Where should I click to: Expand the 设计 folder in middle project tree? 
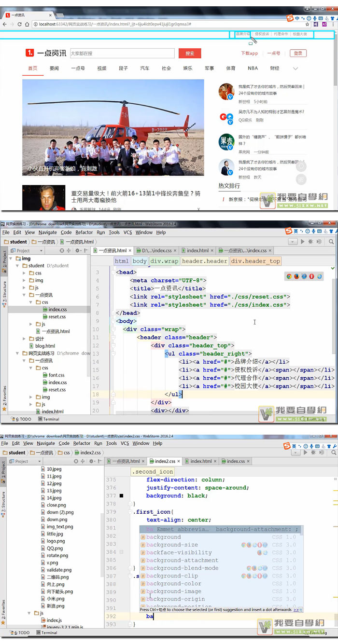coord(25,339)
